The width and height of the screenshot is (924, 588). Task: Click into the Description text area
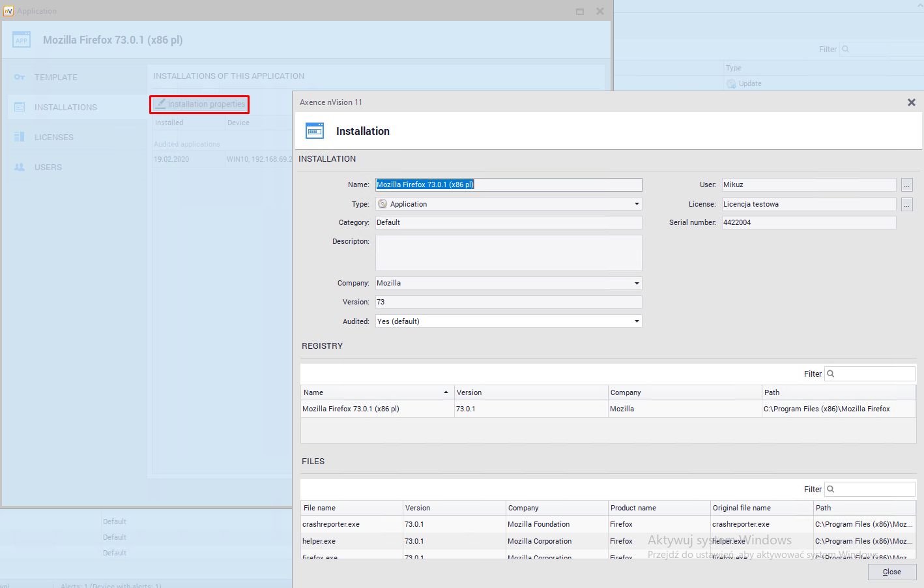click(508, 253)
